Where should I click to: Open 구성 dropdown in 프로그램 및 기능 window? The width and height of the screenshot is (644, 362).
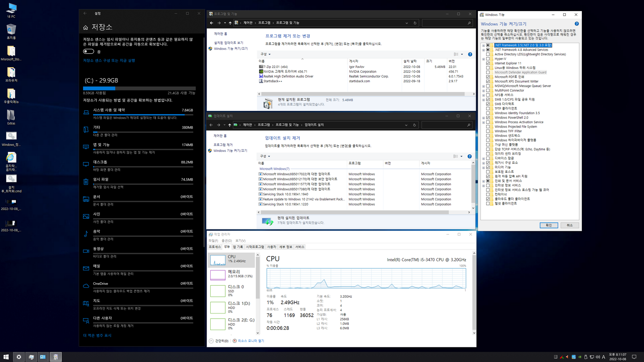tap(265, 54)
